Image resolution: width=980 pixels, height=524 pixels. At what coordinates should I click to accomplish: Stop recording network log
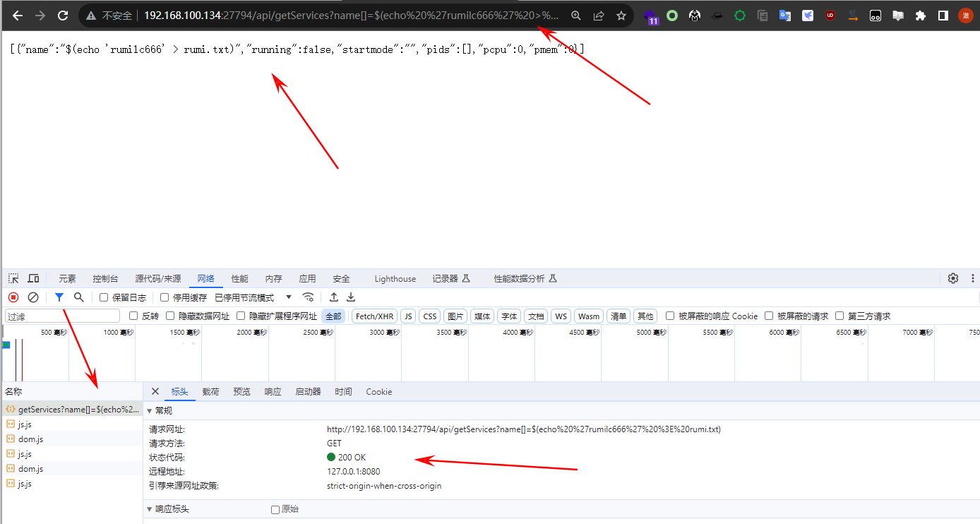[x=13, y=297]
